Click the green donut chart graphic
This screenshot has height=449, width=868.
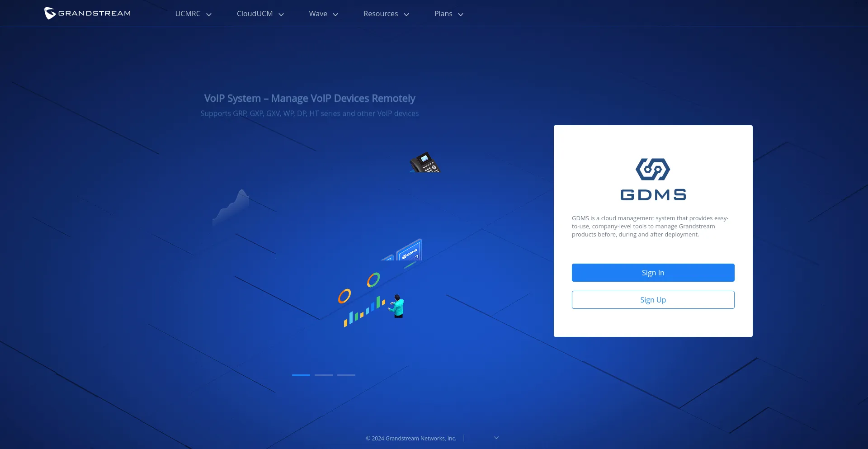(373, 280)
